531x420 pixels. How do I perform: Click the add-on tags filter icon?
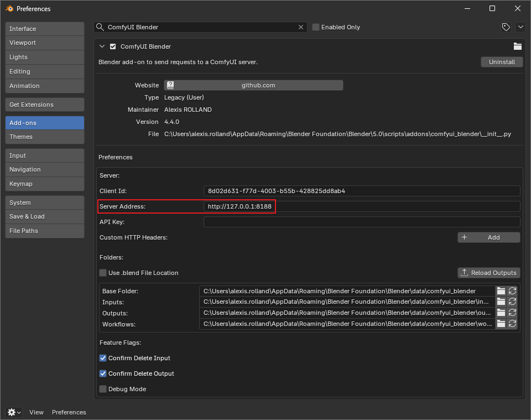[506, 27]
